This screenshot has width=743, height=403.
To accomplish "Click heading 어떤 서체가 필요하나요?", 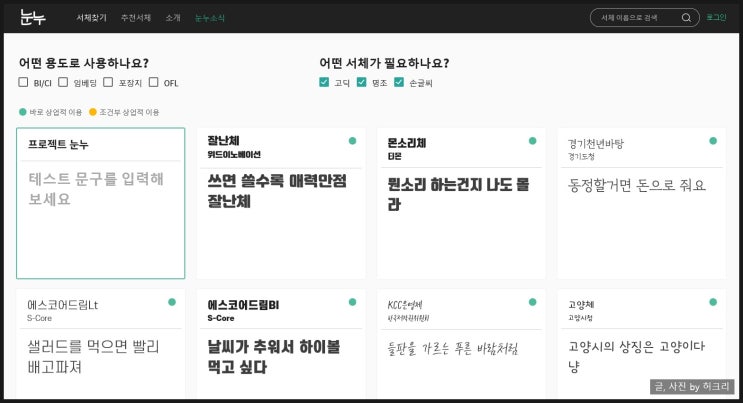I will [x=384, y=63].
